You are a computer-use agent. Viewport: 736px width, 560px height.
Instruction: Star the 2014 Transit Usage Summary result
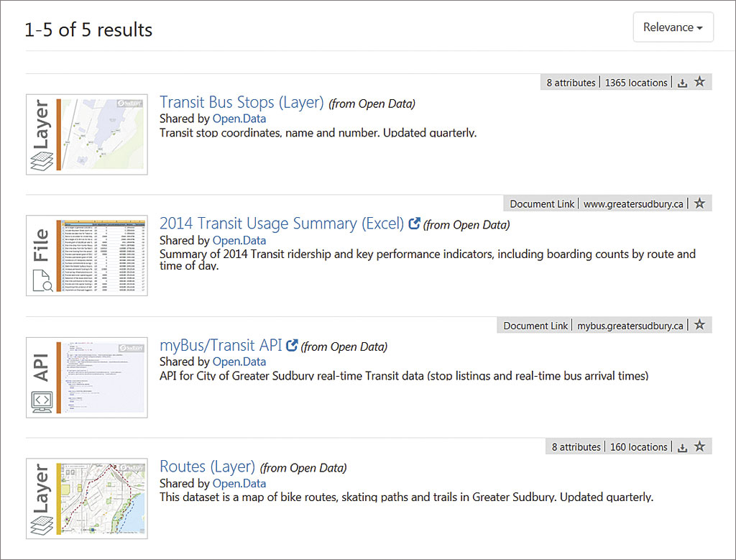(700, 203)
